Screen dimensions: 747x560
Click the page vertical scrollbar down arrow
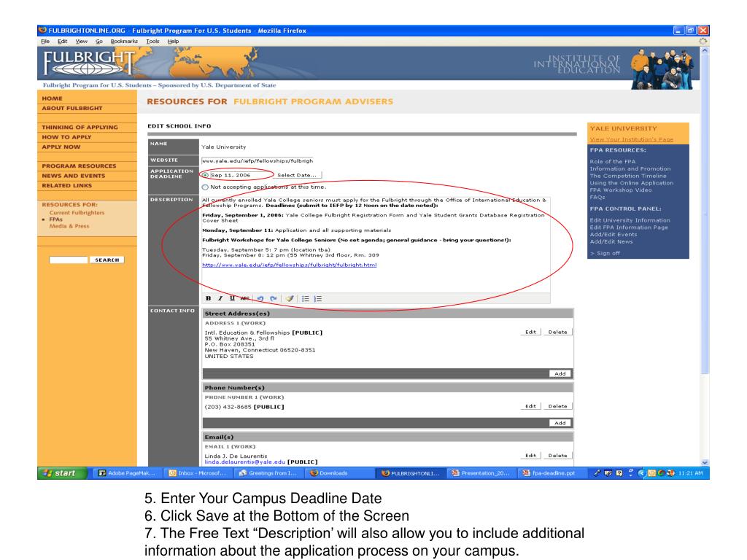(705, 462)
